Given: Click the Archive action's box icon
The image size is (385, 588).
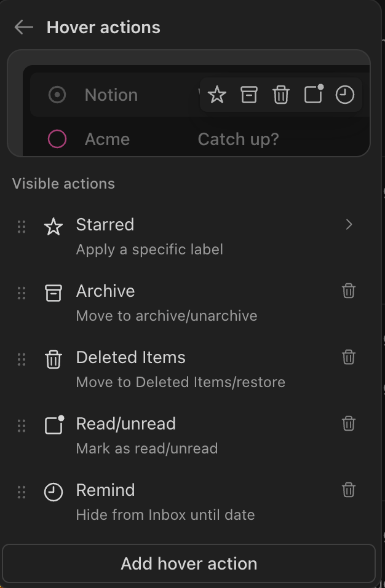Looking at the screenshot, I should pyautogui.click(x=54, y=292).
